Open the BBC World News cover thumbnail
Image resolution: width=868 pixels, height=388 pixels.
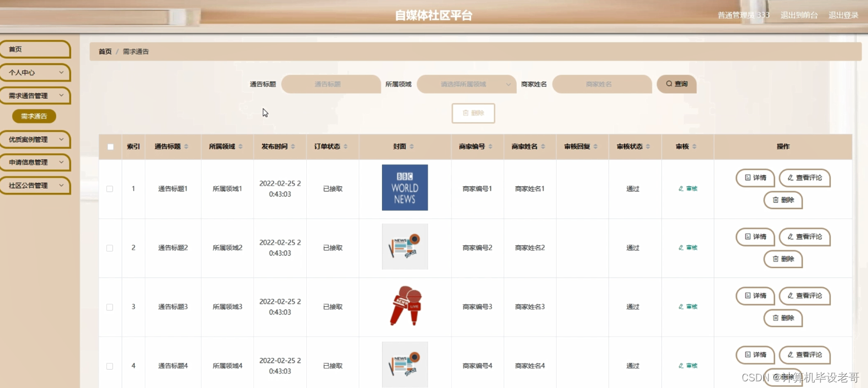[405, 187]
